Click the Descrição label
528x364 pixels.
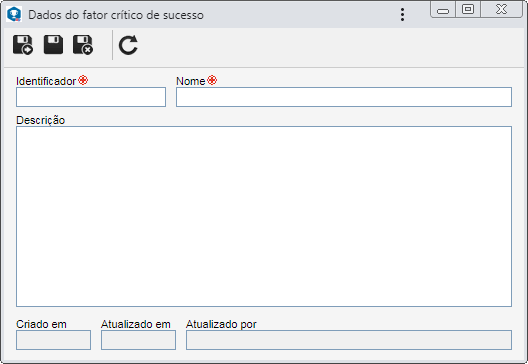coord(40,120)
